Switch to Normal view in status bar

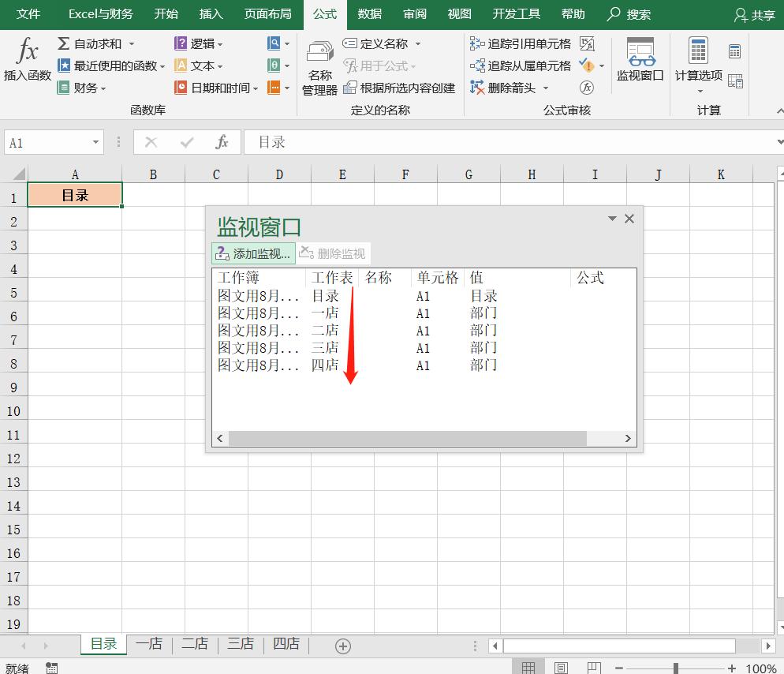[x=530, y=665]
